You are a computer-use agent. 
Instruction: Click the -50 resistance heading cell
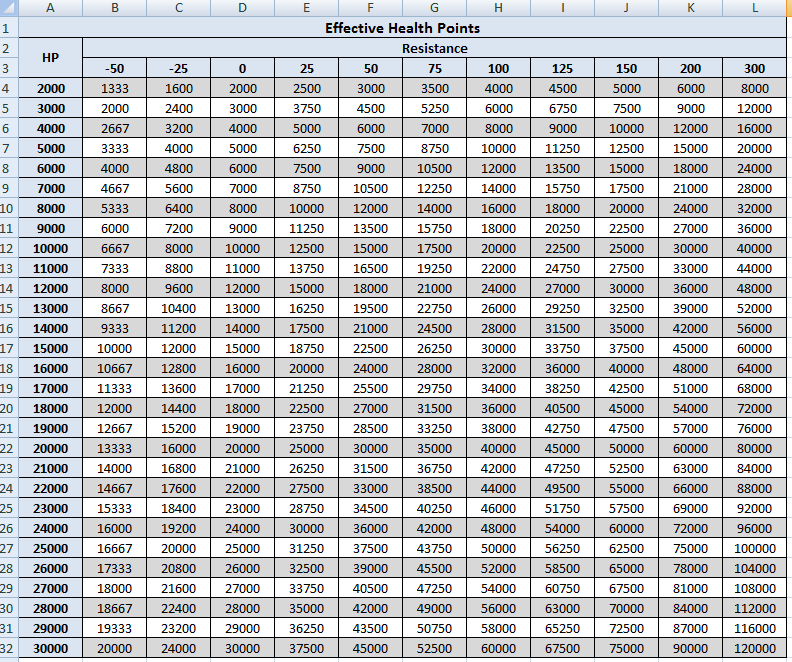[115, 68]
